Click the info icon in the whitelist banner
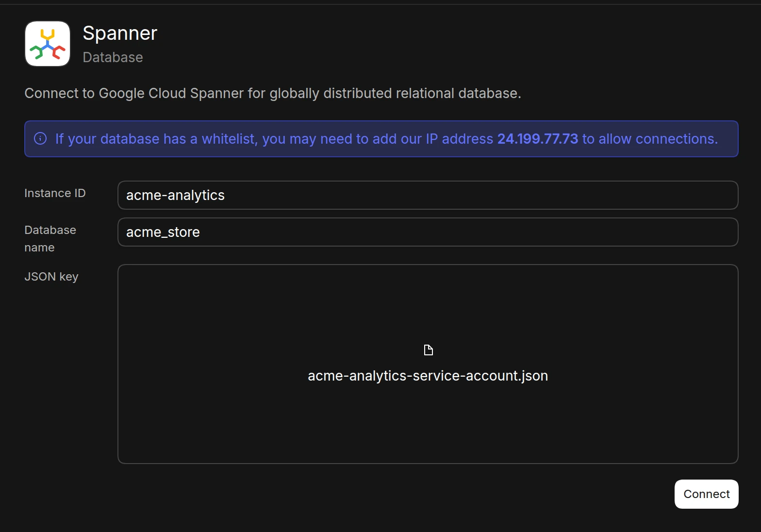Image resolution: width=761 pixels, height=532 pixels. coord(40,139)
